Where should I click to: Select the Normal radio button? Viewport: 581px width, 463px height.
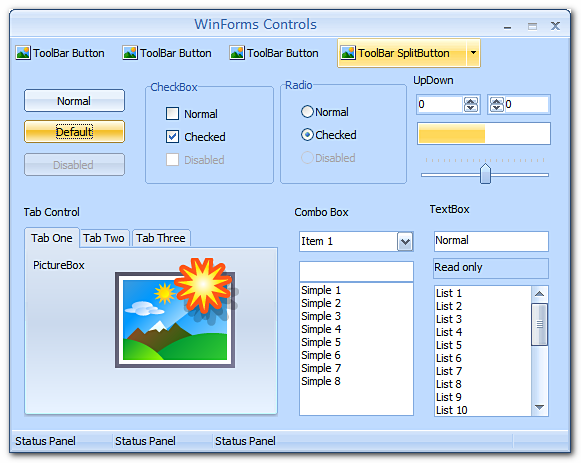point(307,111)
